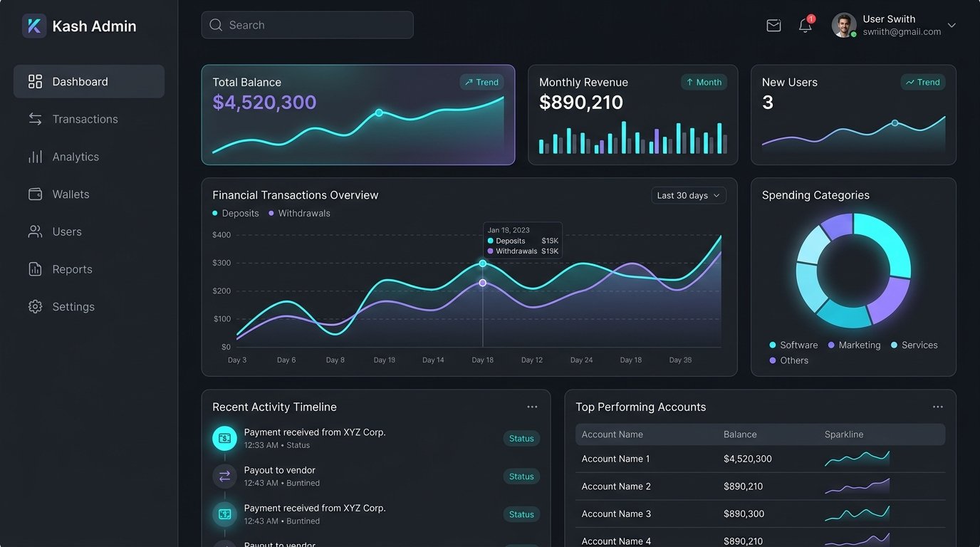
Task: Click the second Payment received XYZ Corp. icon
Action: click(x=224, y=514)
